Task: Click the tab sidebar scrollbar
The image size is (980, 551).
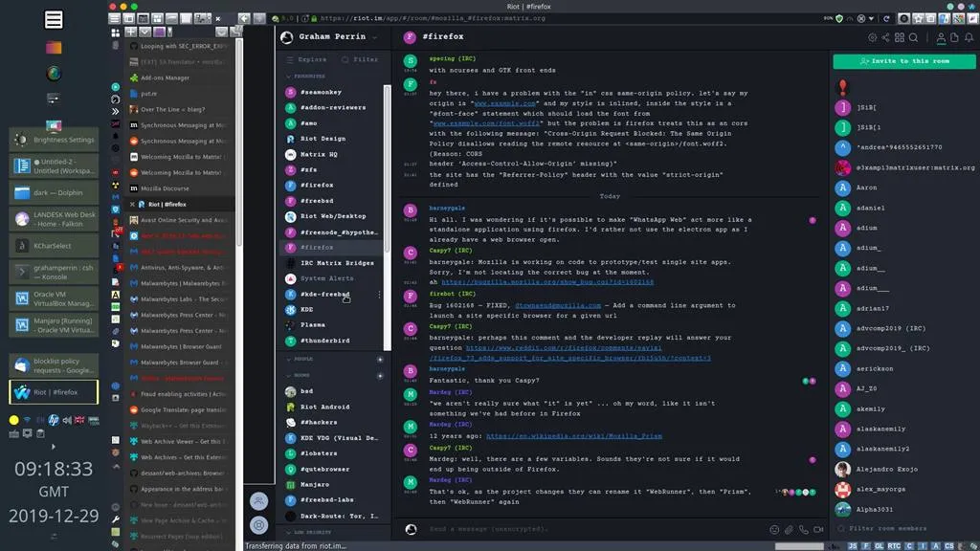Action: [238, 143]
